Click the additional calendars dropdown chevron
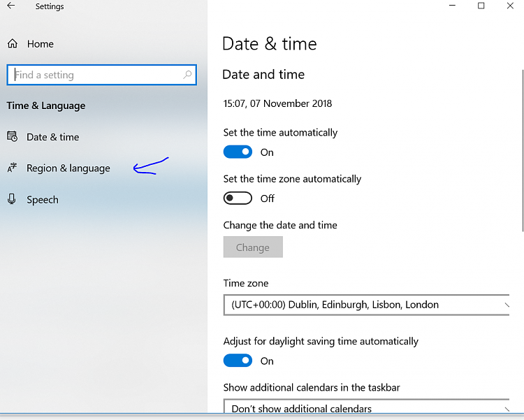Screen dimensions: 524x420 [x=507, y=409]
